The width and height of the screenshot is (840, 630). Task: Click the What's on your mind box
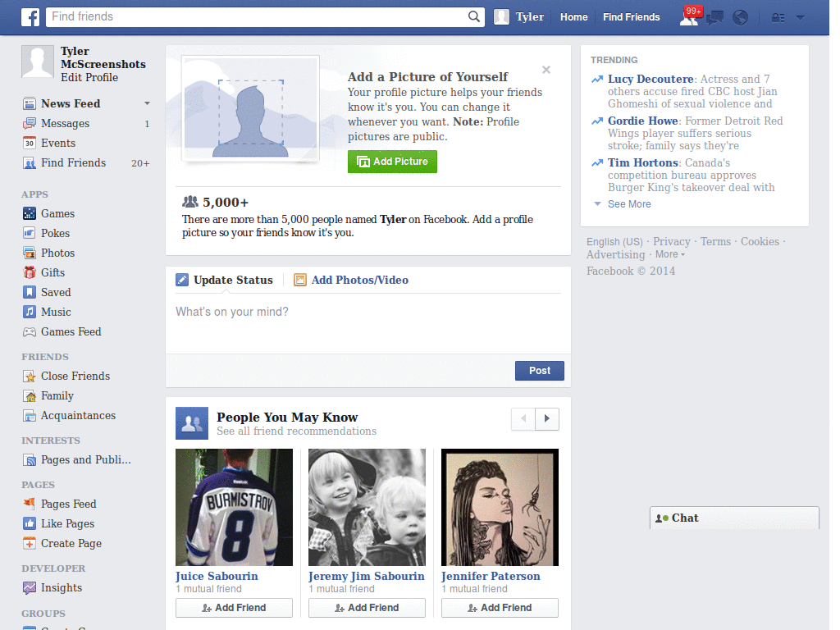[x=368, y=324]
